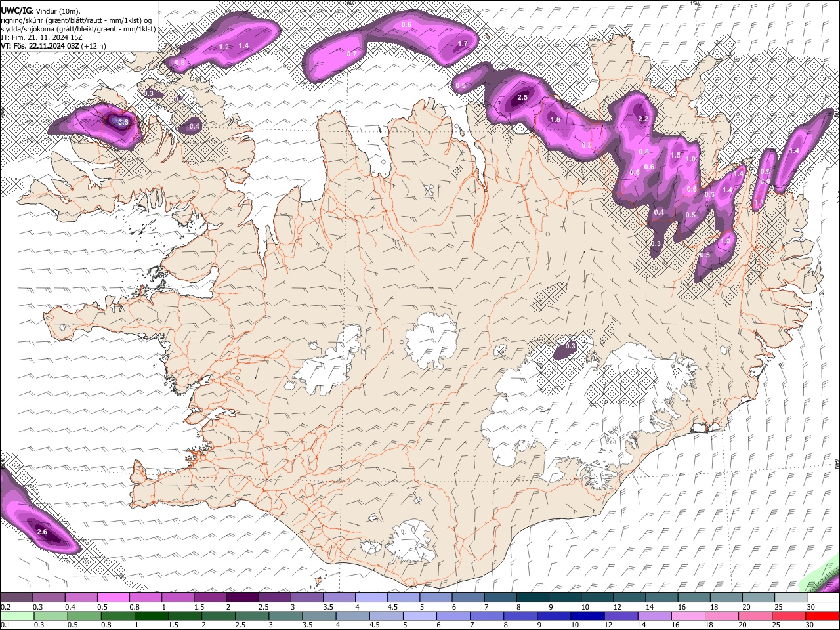Click the 1.7 precipitation value label

462,44
